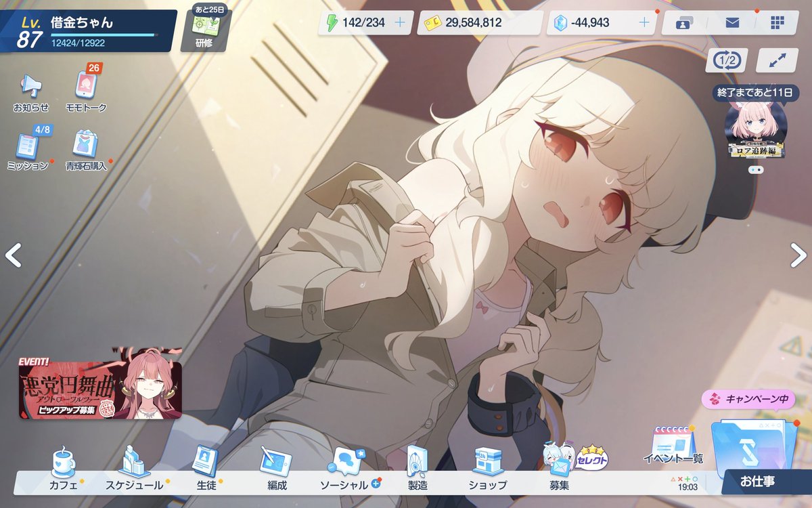
Task: Go to previous lobby character arrow
Action: (x=14, y=255)
